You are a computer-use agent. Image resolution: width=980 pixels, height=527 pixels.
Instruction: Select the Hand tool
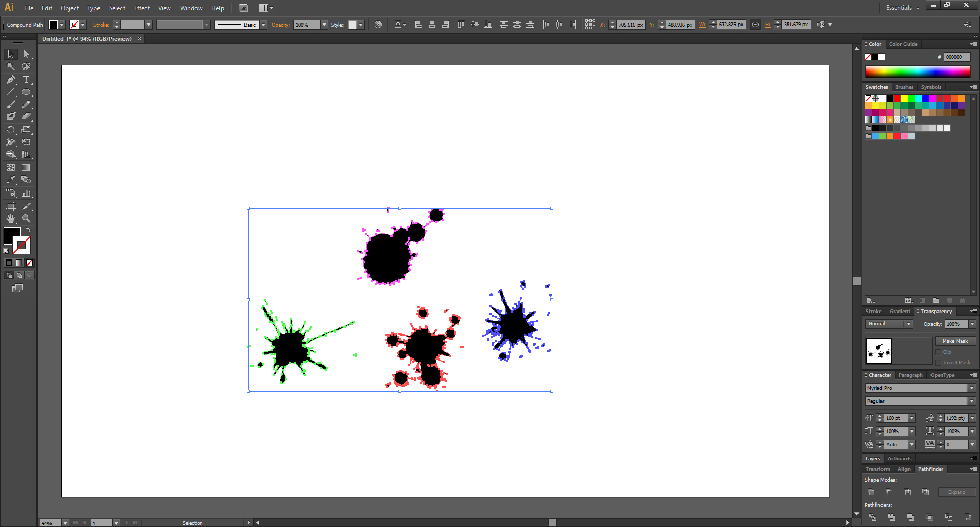(x=11, y=219)
